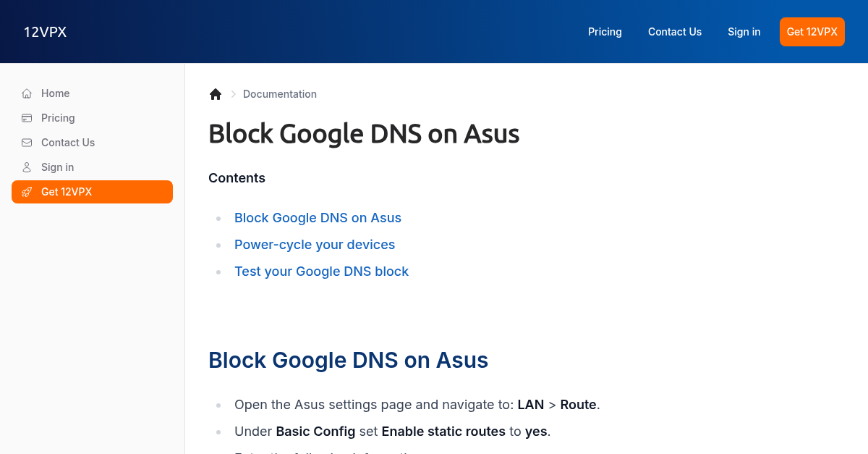The height and width of the screenshot is (454, 868).
Task: Click the house icon beside Home in the sidebar
Action: pyautogui.click(x=27, y=93)
